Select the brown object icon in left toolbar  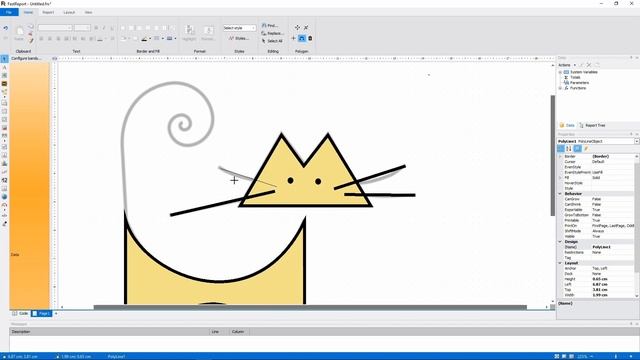tap(4, 84)
